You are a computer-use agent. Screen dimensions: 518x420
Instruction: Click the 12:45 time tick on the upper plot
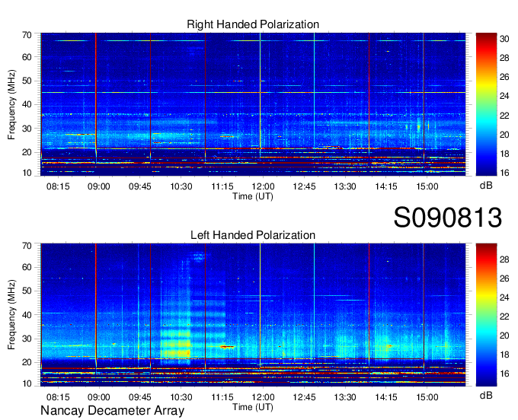tap(304, 186)
